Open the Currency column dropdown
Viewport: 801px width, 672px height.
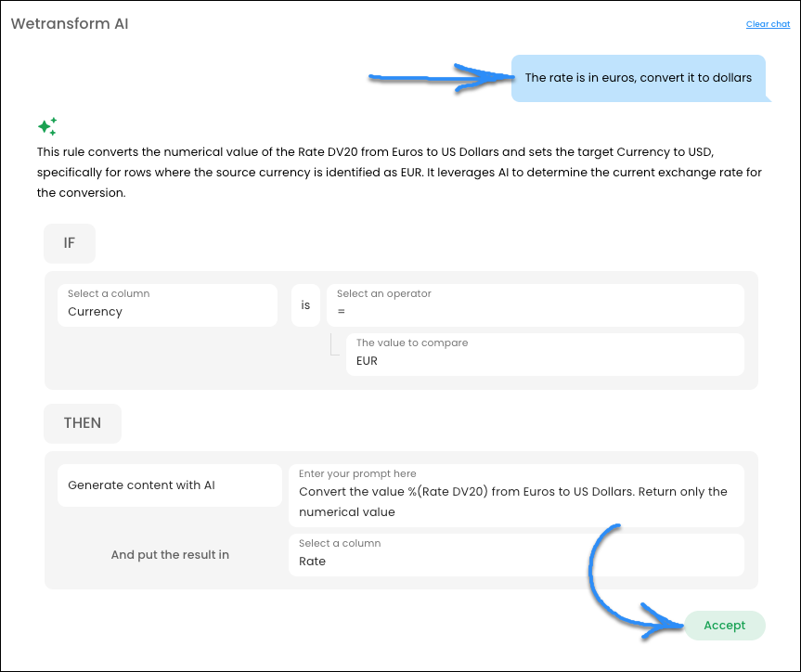[x=167, y=304]
